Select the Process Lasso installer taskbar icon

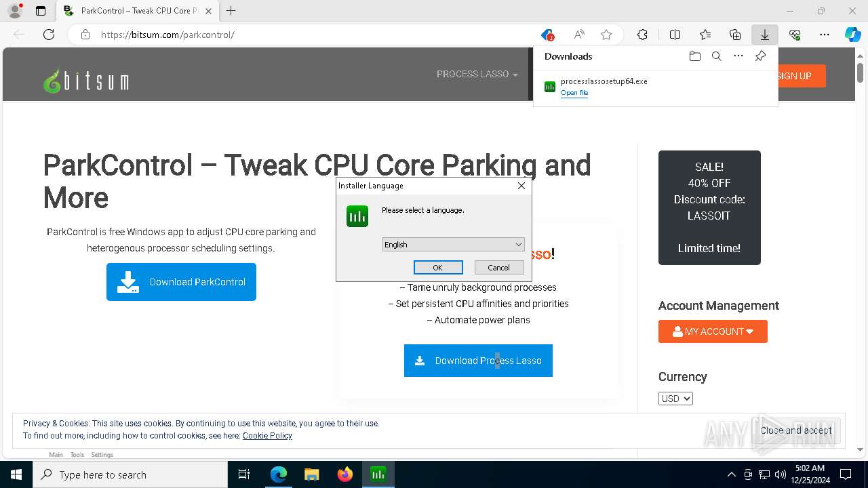[378, 474]
